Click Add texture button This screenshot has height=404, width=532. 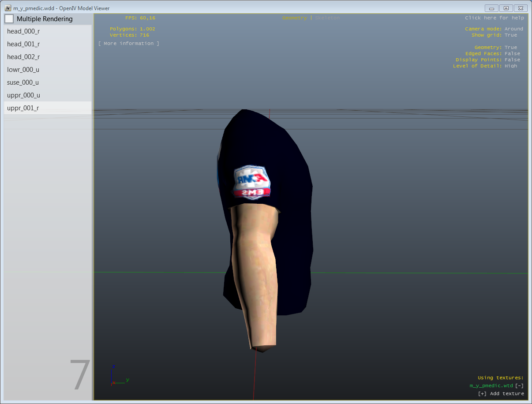(x=501, y=393)
